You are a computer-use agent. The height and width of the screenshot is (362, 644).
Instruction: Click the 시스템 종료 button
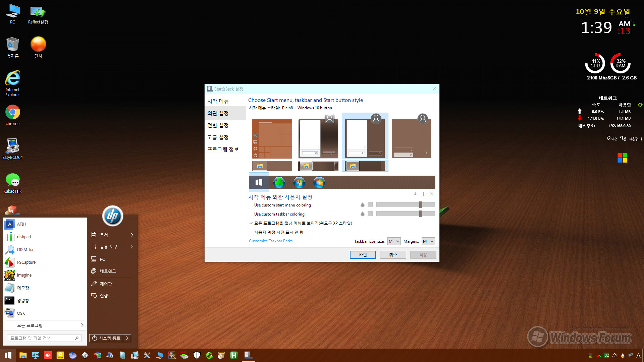(x=106, y=338)
